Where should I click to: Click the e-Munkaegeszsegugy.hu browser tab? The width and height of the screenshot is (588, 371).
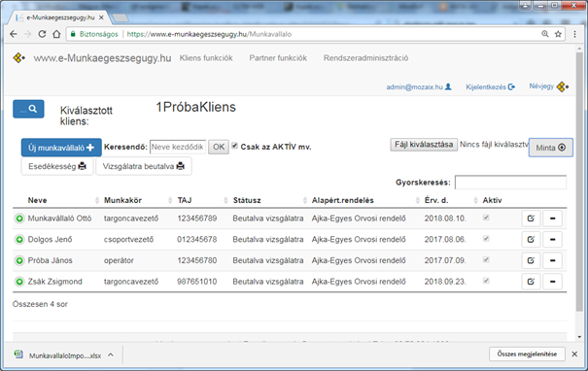click(60, 17)
